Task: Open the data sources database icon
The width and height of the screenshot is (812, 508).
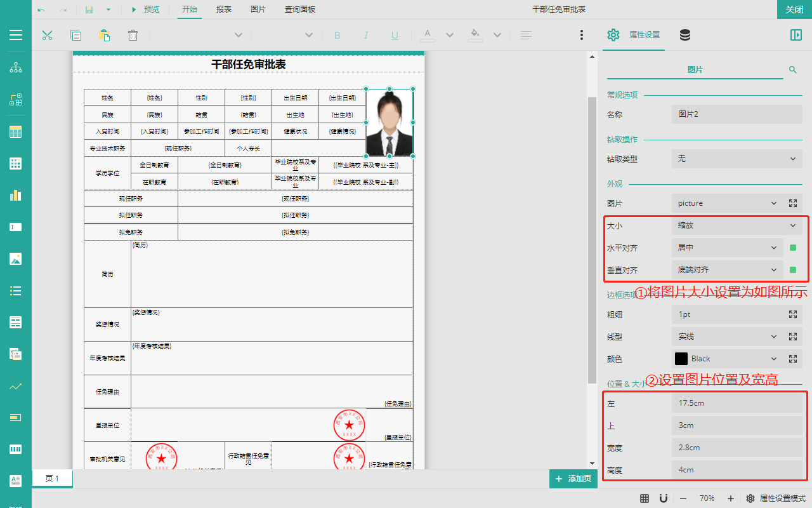Action: [x=684, y=36]
